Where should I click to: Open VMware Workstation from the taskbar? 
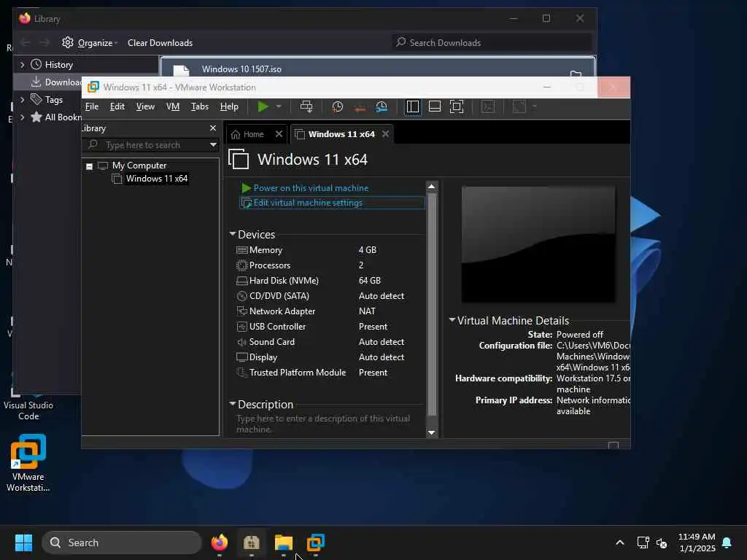click(x=315, y=542)
